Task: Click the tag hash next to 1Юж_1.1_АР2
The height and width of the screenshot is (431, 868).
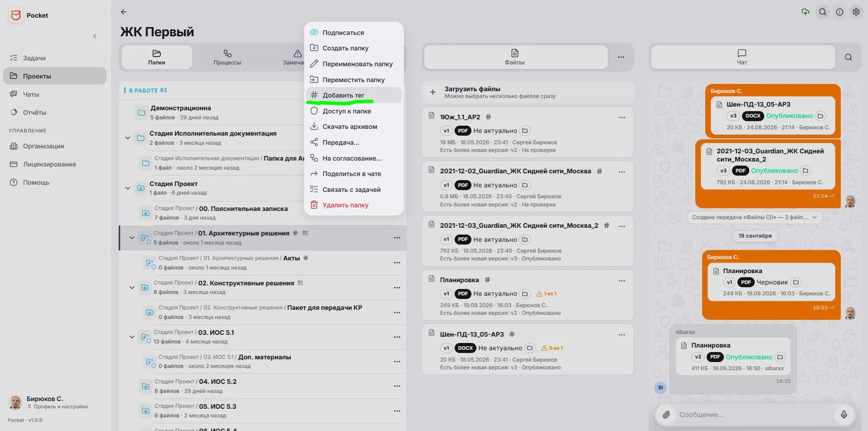Action: pos(488,117)
